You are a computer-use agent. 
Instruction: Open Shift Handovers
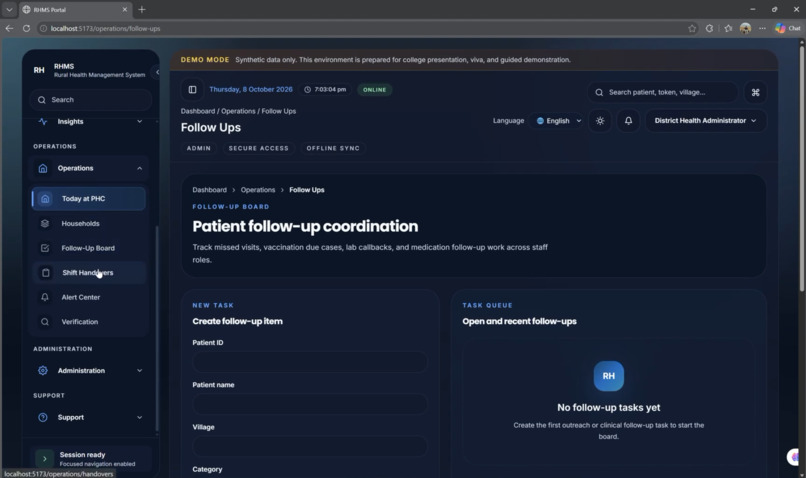[89, 273]
